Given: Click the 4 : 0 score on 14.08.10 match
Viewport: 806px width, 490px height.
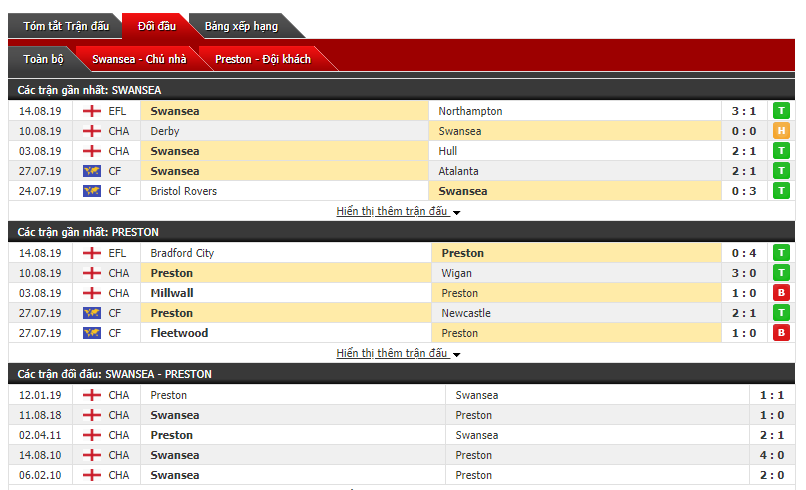Looking at the screenshot, I should click(772, 455).
